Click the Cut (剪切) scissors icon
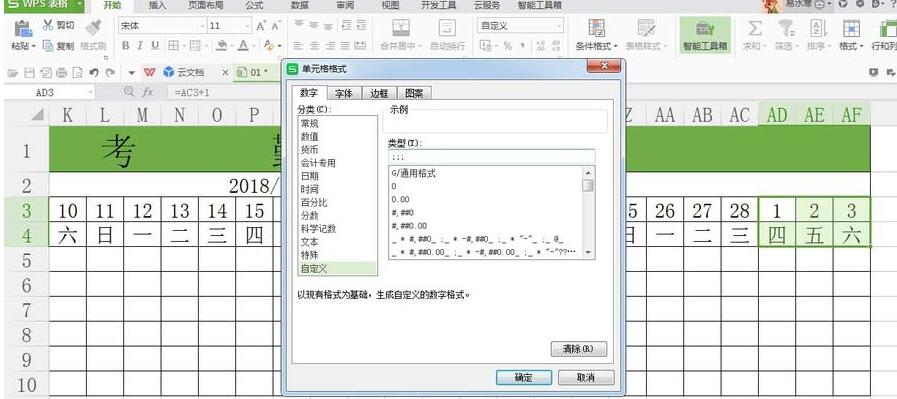This screenshot has width=897, height=399. (48, 25)
